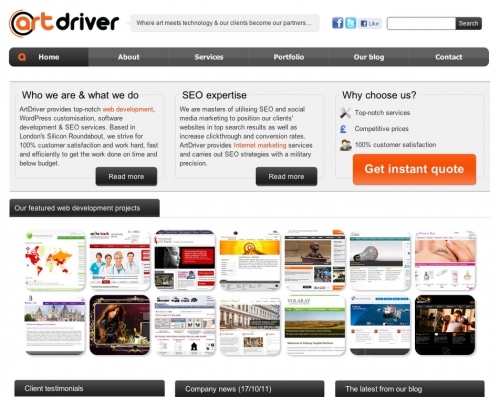The width and height of the screenshot is (500, 397).
Task: Open the Our blog menu item
Action: [369, 57]
